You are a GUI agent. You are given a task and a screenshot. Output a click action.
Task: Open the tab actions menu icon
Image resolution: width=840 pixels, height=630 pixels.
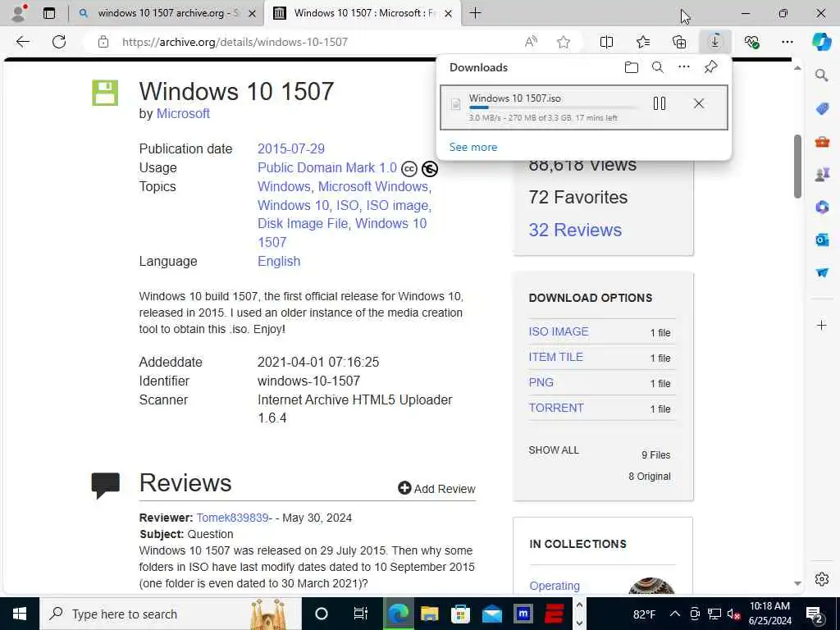coord(49,13)
